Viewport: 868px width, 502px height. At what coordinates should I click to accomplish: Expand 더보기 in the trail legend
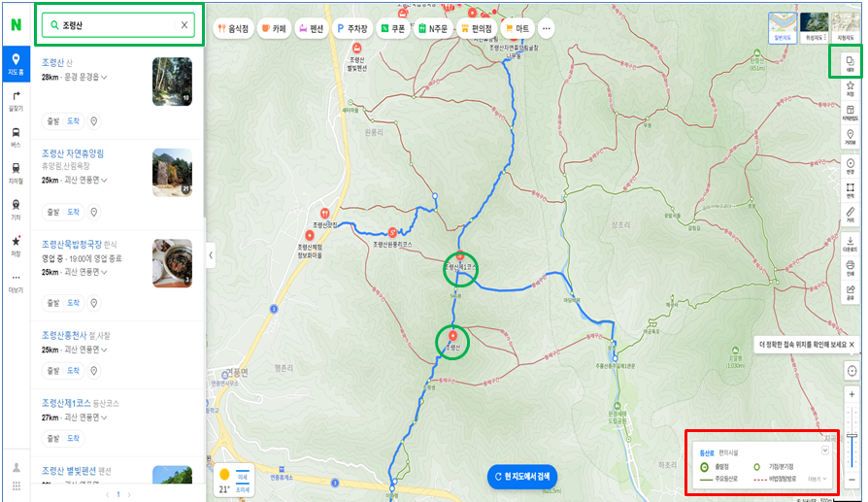tap(818, 479)
